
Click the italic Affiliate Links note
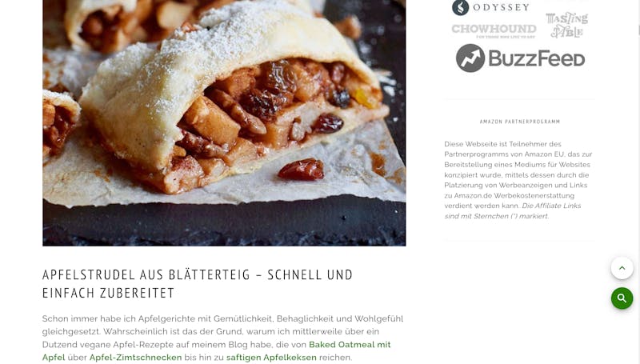[513, 211]
